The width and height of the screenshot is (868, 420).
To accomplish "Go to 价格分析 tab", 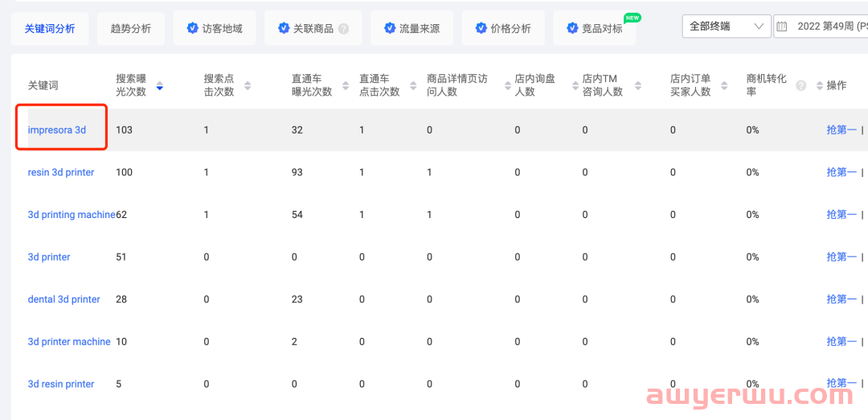I will [x=503, y=28].
